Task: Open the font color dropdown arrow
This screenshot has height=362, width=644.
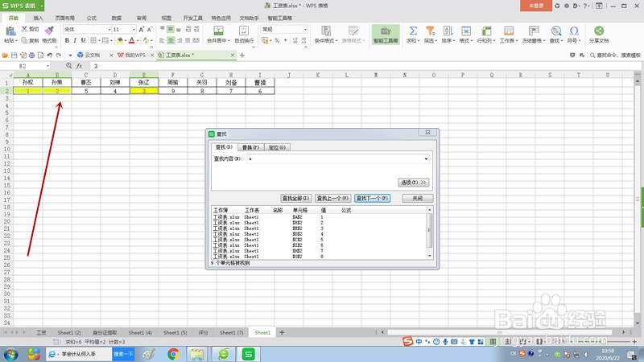Action: (x=138, y=41)
